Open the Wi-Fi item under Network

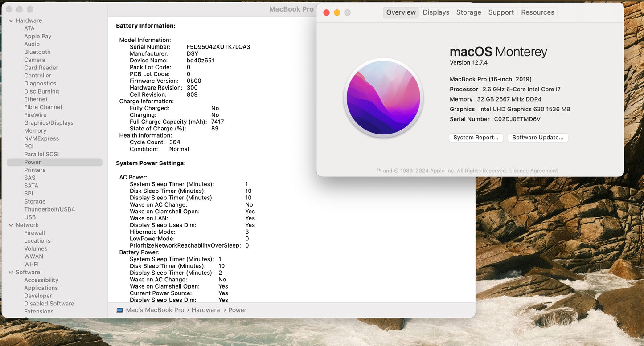pyautogui.click(x=31, y=264)
